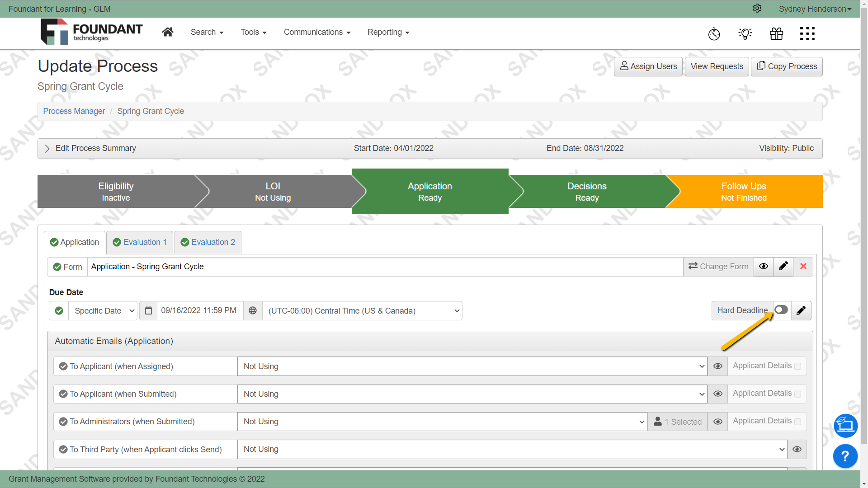Remove the form using the red X icon
Viewport: 868px width, 488px height.
pos(803,267)
